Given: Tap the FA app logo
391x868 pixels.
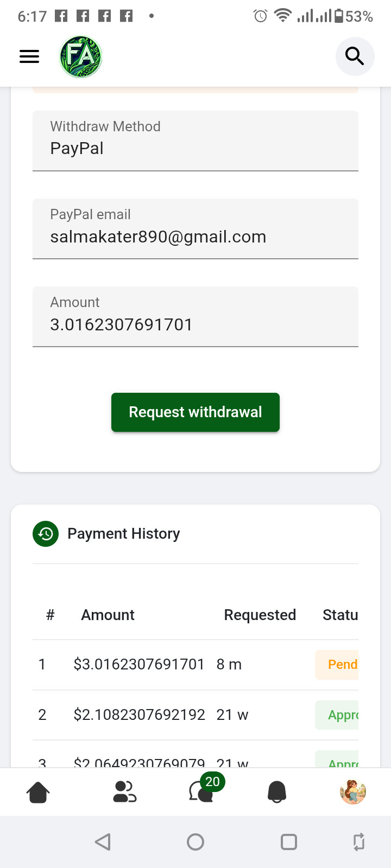Looking at the screenshot, I should (x=80, y=56).
